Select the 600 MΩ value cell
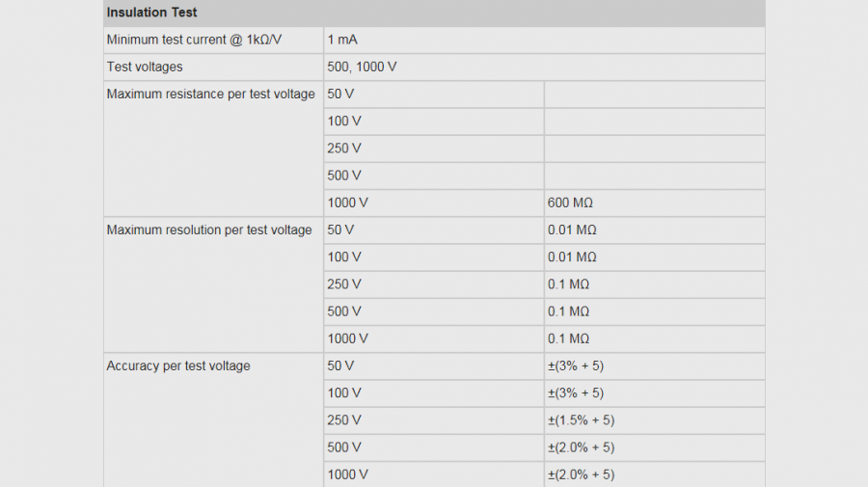Image resolution: width=868 pixels, height=487 pixels. (x=654, y=203)
